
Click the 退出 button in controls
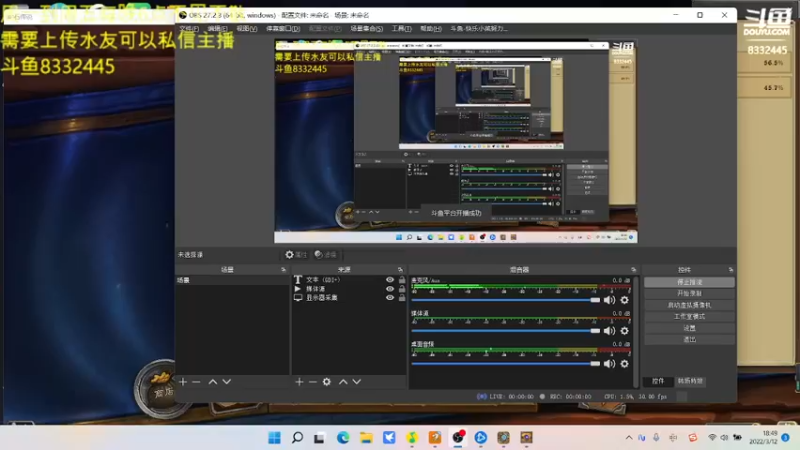click(x=689, y=339)
